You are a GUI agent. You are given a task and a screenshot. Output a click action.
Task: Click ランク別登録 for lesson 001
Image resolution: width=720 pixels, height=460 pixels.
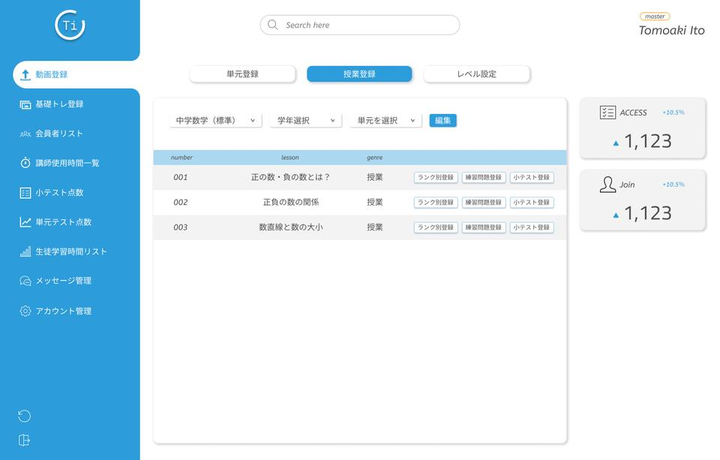coord(436,177)
